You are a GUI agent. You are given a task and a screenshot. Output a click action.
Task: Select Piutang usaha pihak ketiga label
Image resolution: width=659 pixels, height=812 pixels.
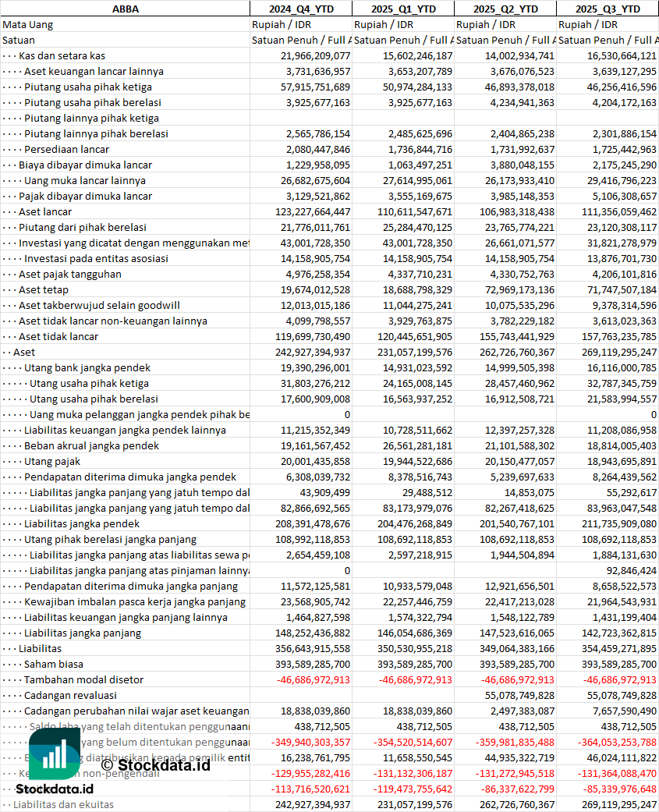pyautogui.click(x=88, y=87)
